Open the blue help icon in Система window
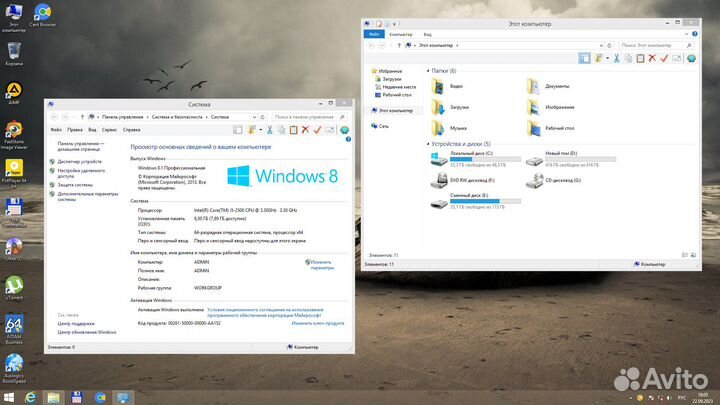 [348, 139]
